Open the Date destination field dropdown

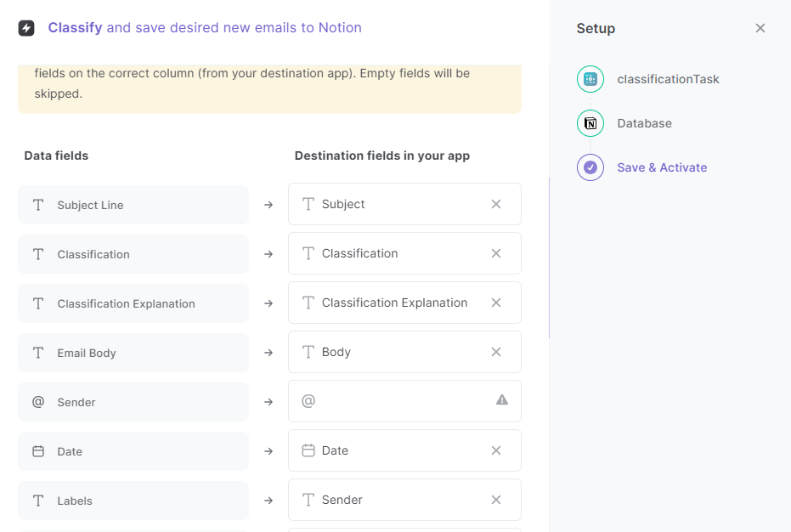coord(404,450)
